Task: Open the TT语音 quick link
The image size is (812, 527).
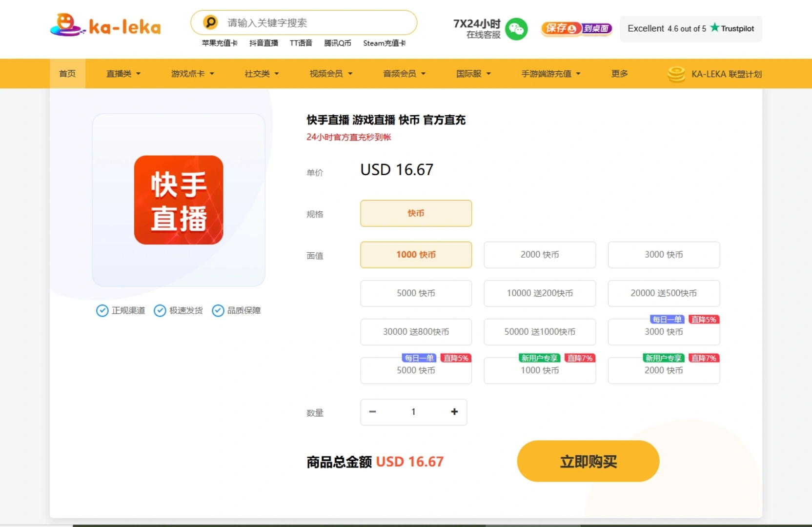Action: 301,43
